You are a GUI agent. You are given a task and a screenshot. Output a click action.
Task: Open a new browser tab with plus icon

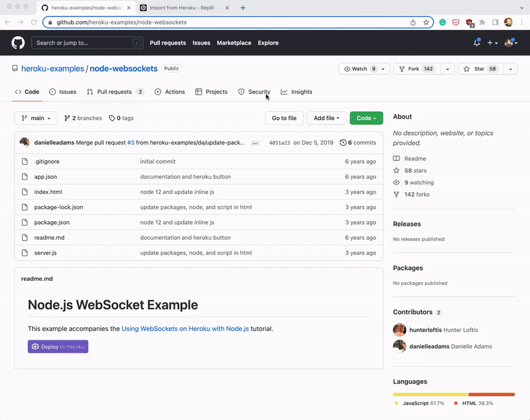pyautogui.click(x=242, y=7)
